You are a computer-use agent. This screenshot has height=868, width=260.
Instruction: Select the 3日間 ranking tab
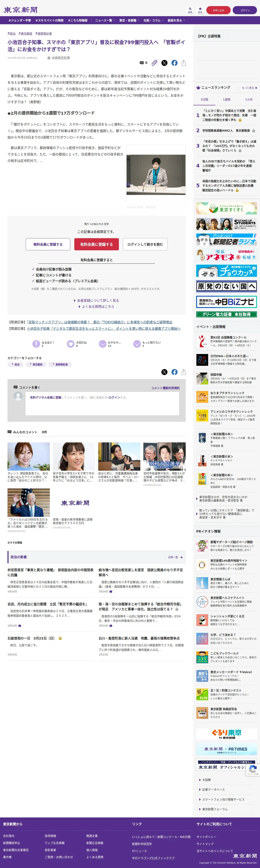click(x=204, y=99)
